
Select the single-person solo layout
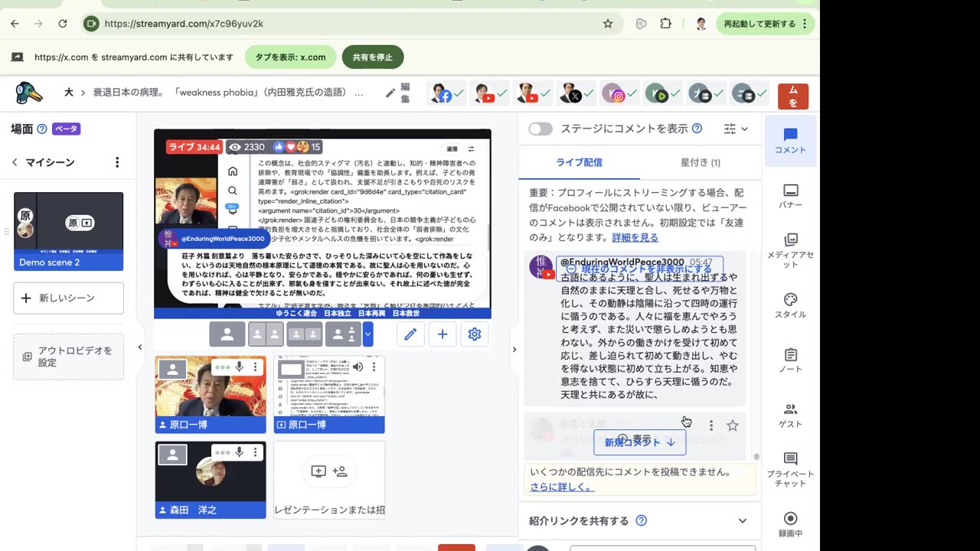[227, 334]
